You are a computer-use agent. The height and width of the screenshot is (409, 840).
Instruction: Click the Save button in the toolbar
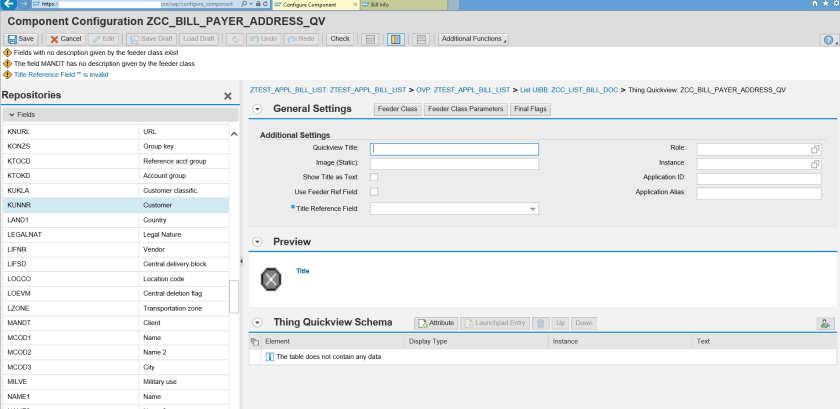coord(21,39)
